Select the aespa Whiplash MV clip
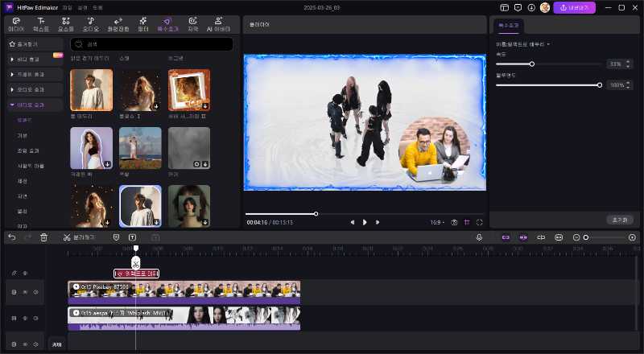 pyautogui.click(x=184, y=319)
